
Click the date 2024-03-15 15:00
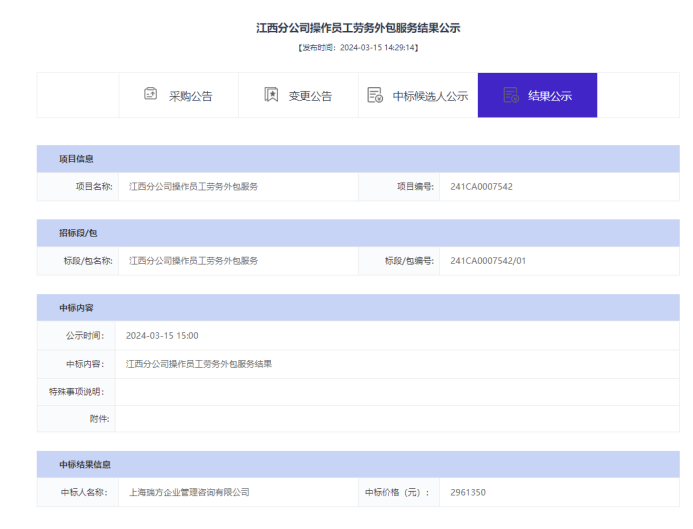coord(162,336)
